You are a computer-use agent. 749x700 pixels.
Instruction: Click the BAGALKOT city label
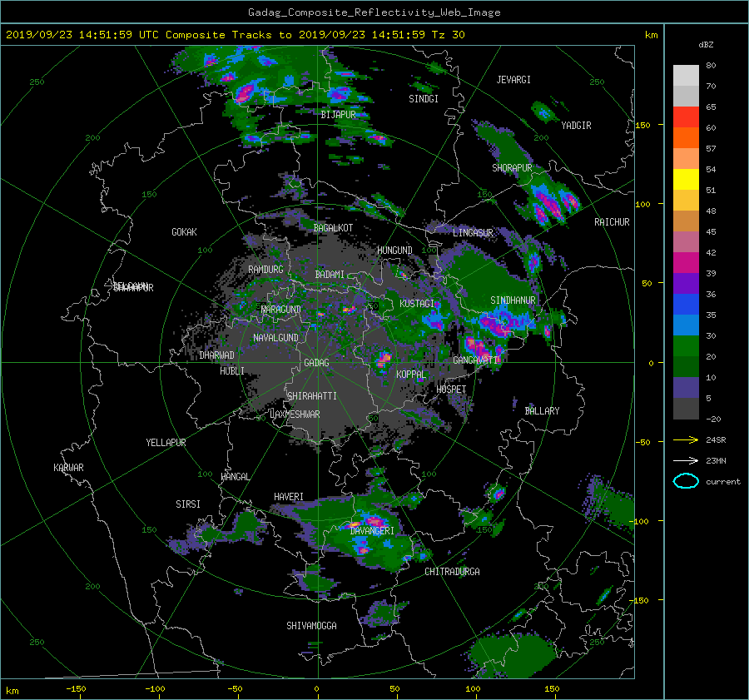click(333, 228)
